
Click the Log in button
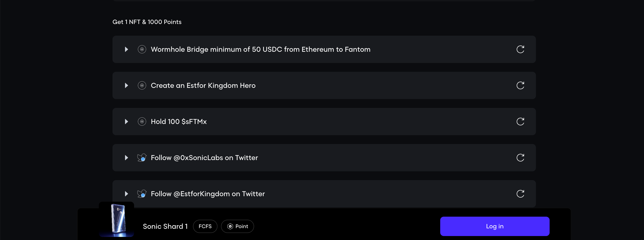(494, 226)
